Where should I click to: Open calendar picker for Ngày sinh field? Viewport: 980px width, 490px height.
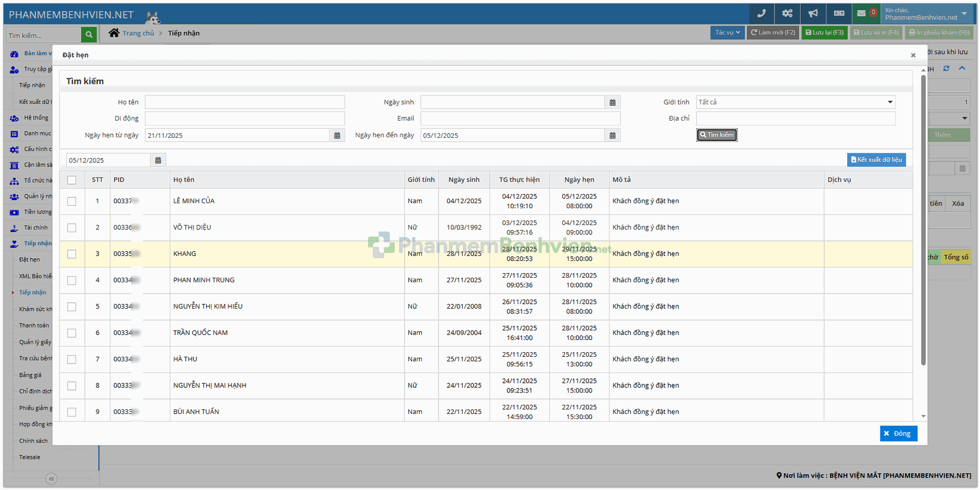612,103
